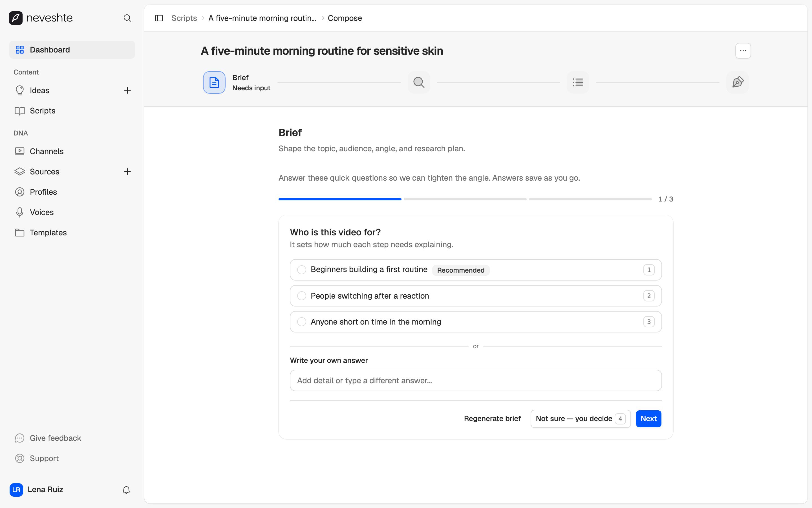812x508 pixels.
Task: Click Regenerate brief
Action: tap(492, 419)
